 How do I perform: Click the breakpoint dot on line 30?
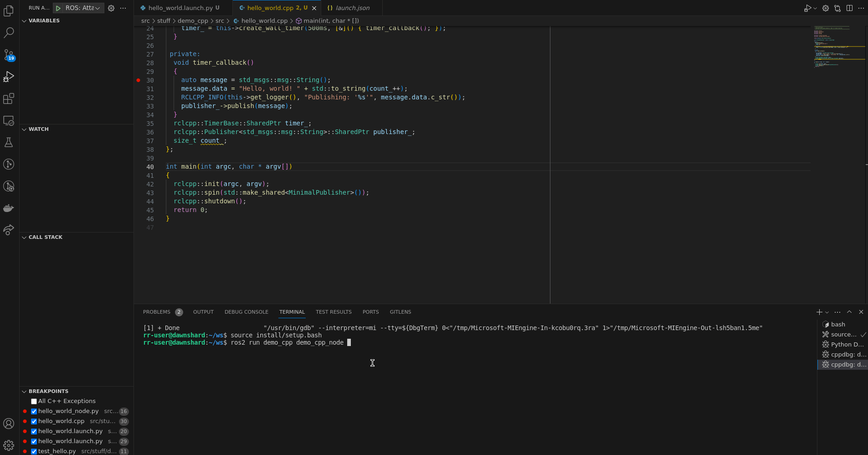[139, 80]
